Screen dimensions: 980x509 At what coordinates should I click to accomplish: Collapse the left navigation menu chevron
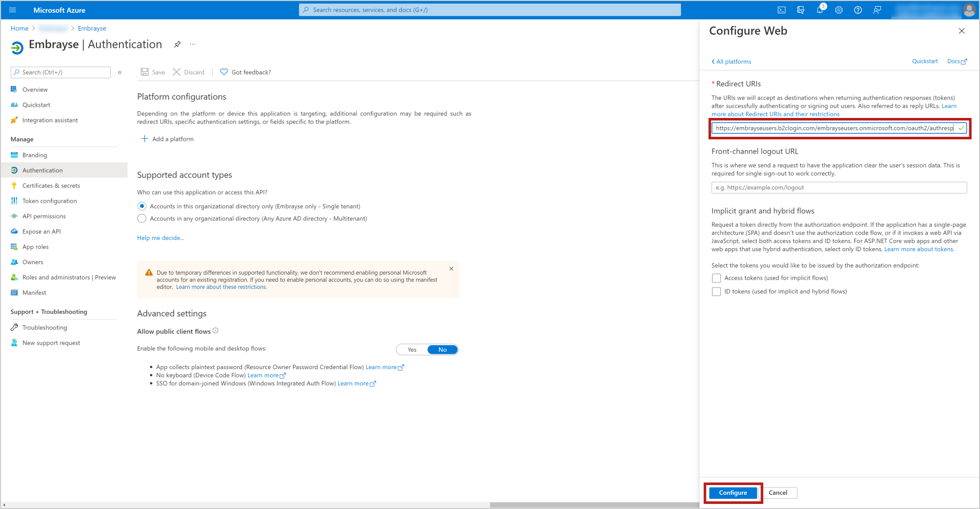click(120, 72)
